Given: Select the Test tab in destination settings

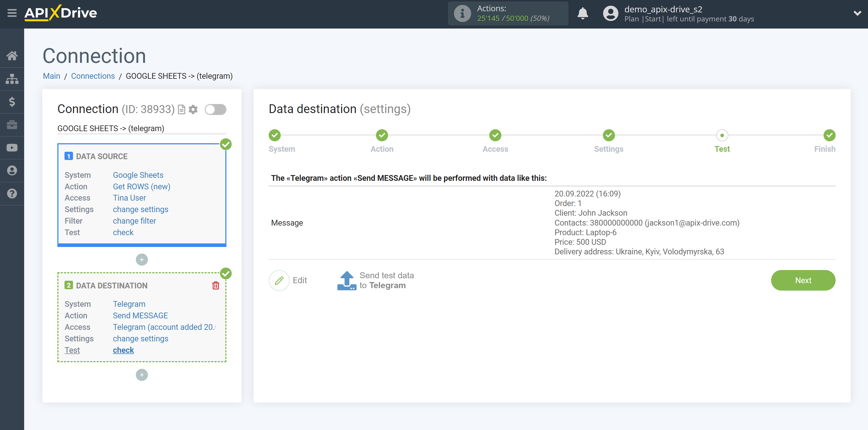Looking at the screenshot, I should [x=722, y=140].
